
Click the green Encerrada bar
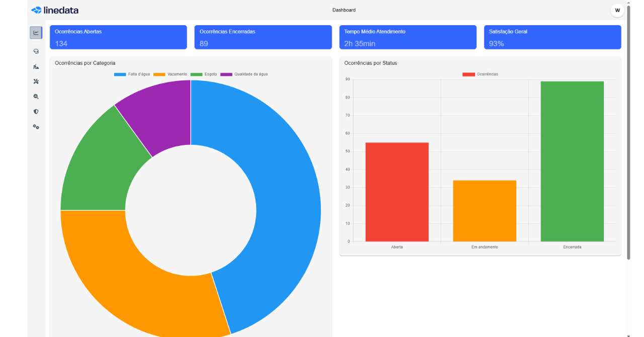[572, 161]
